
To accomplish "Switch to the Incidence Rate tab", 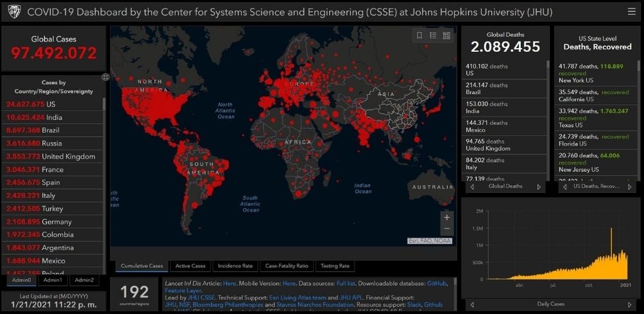I will 235,266.
